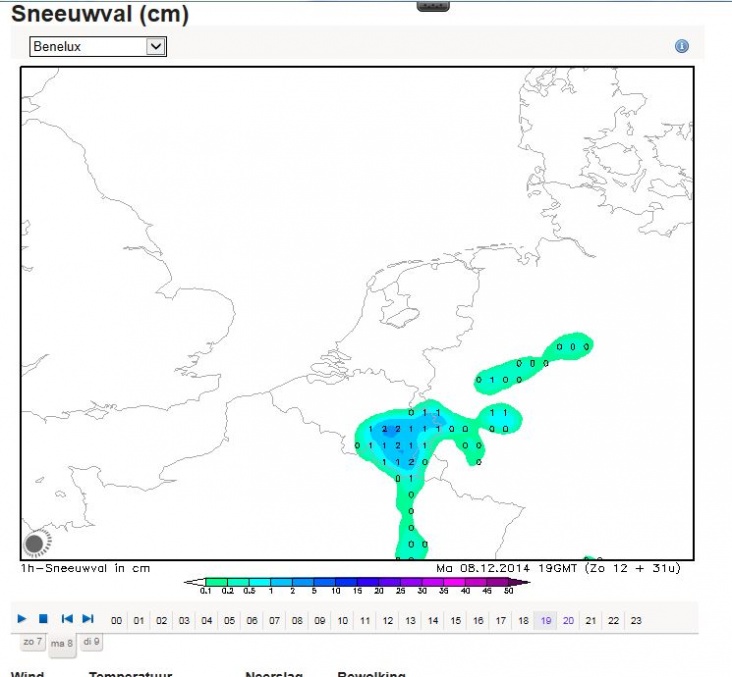Stop the snowfall animation
The height and width of the screenshot is (677, 732).
43,620
